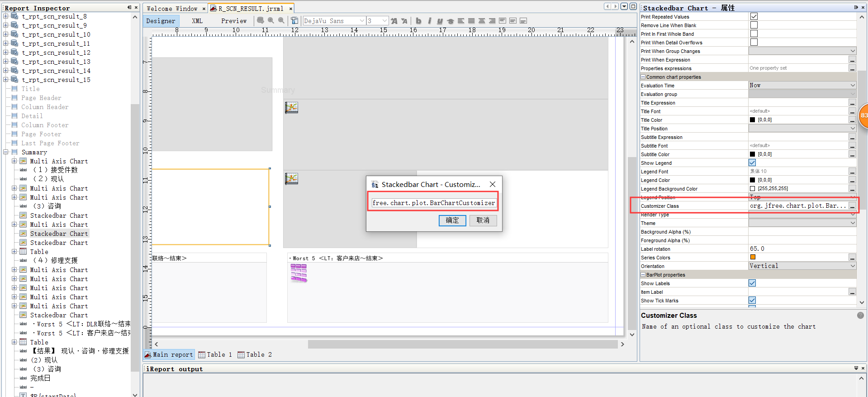Toggle bold text formatting
This screenshot has width=868, height=397.
pos(418,21)
